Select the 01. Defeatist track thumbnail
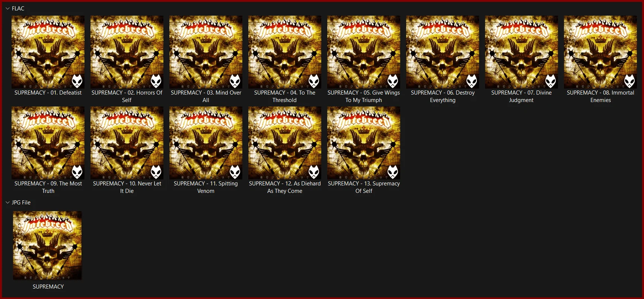This screenshot has width=644, height=299. (48, 52)
